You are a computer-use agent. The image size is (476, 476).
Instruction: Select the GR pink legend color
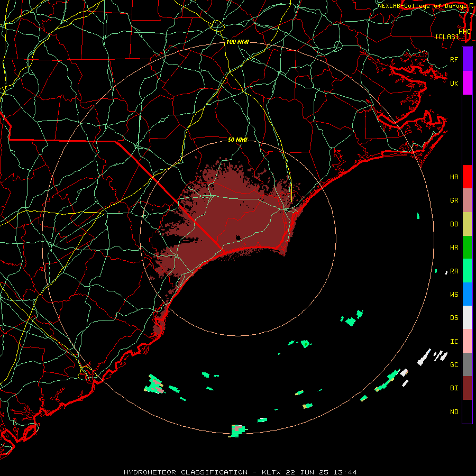[467, 200]
